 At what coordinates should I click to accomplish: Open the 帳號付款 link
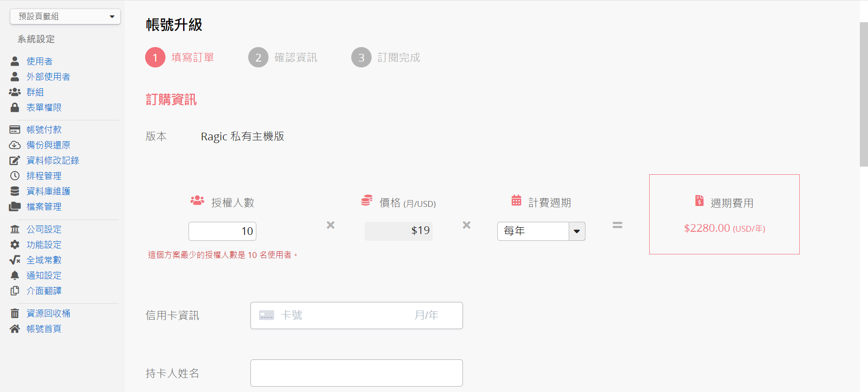point(44,129)
